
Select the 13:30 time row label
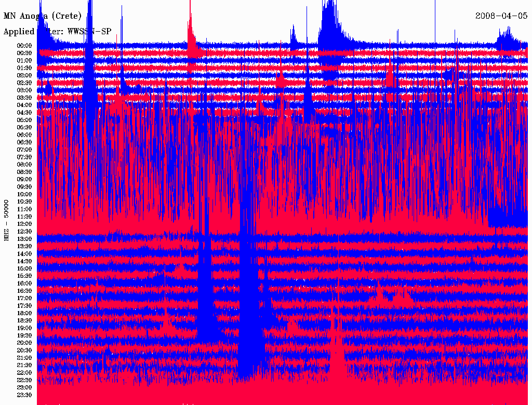click(24, 246)
